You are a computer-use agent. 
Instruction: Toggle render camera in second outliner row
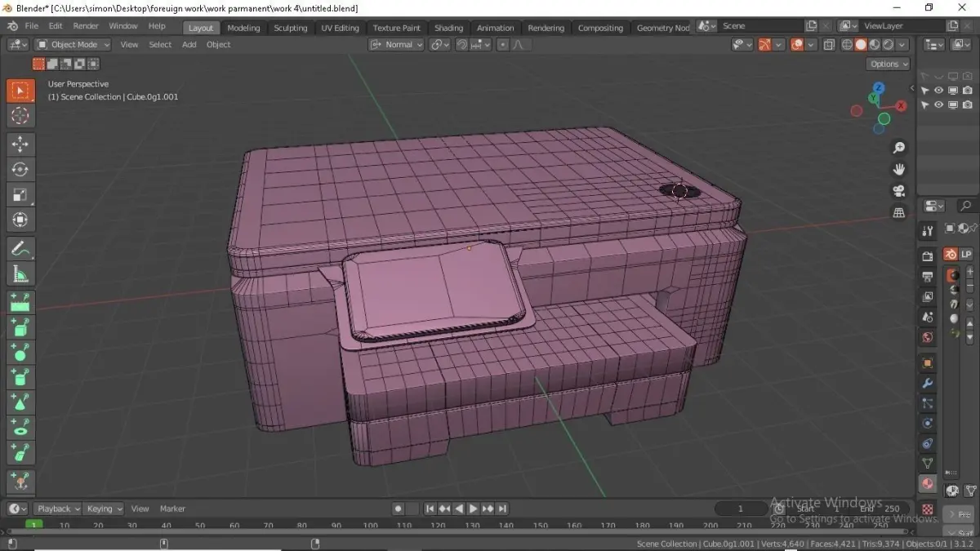click(x=968, y=105)
